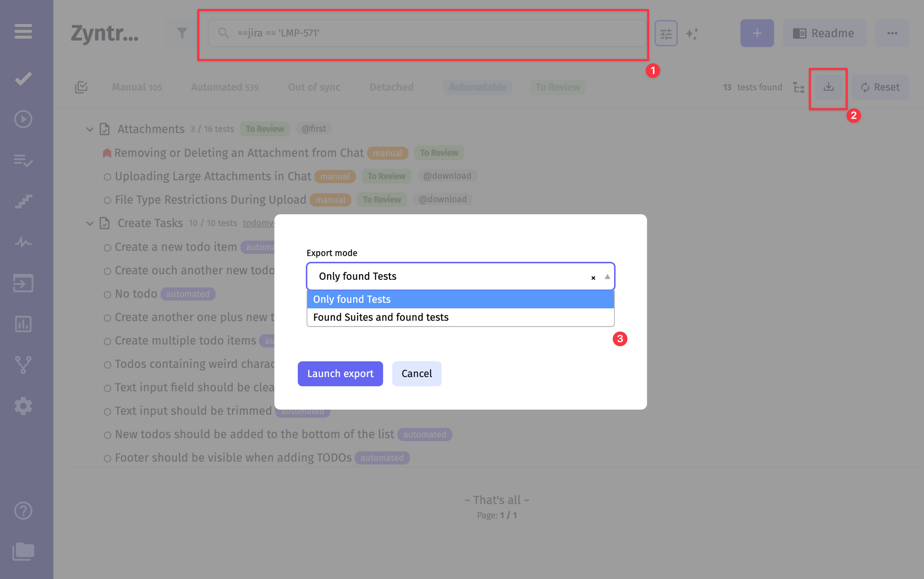Click the Reset button to clear filters
The height and width of the screenshot is (579, 924).
880,86
